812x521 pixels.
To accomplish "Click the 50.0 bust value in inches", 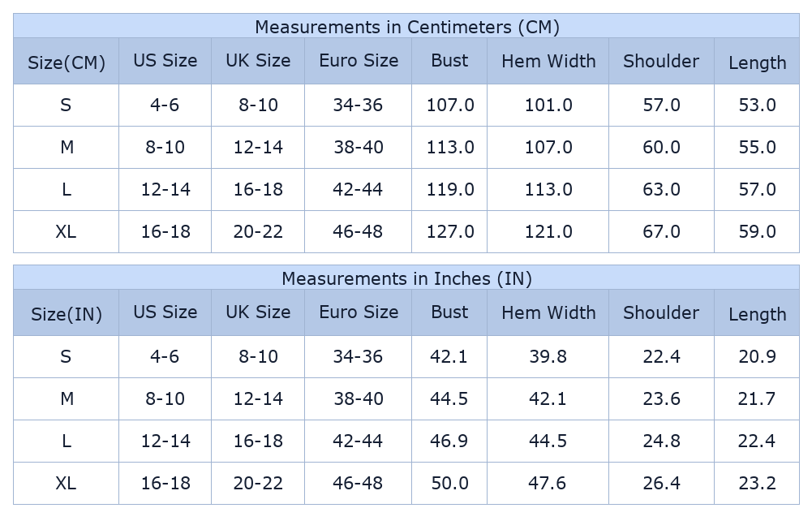I will [x=450, y=483].
